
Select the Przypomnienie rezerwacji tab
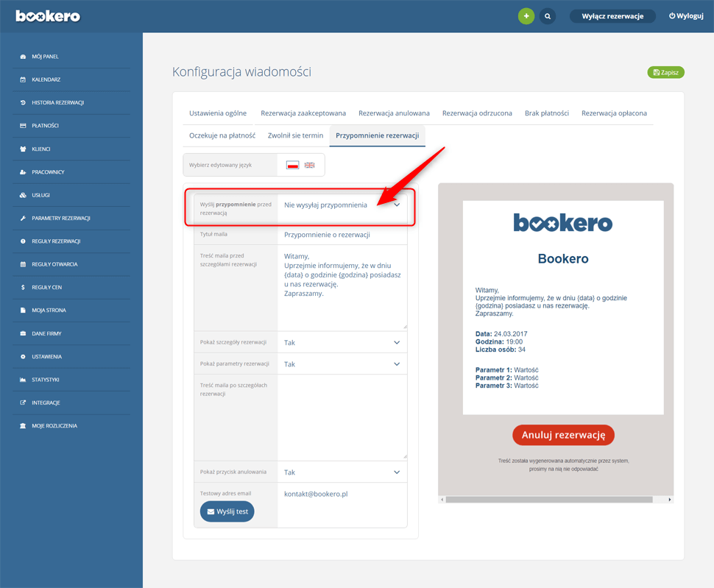coord(378,135)
